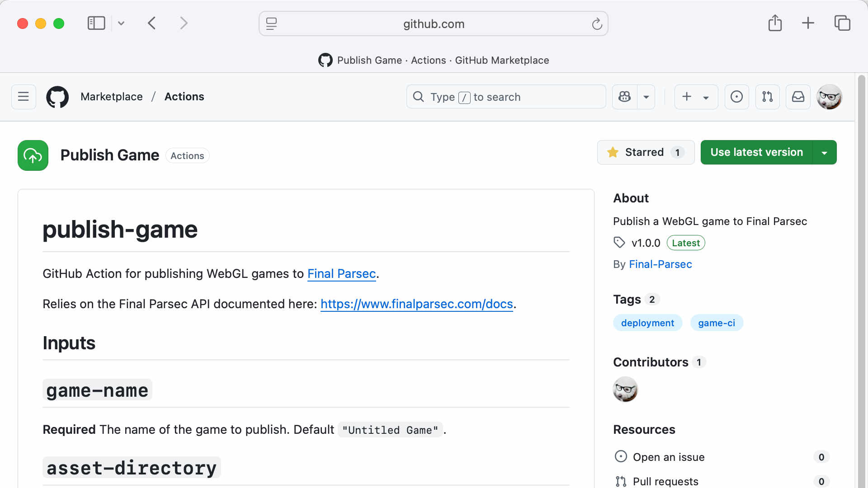This screenshot has width=868, height=488.
Task: Click the Tags count heading
Action: pyautogui.click(x=637, y=299)
